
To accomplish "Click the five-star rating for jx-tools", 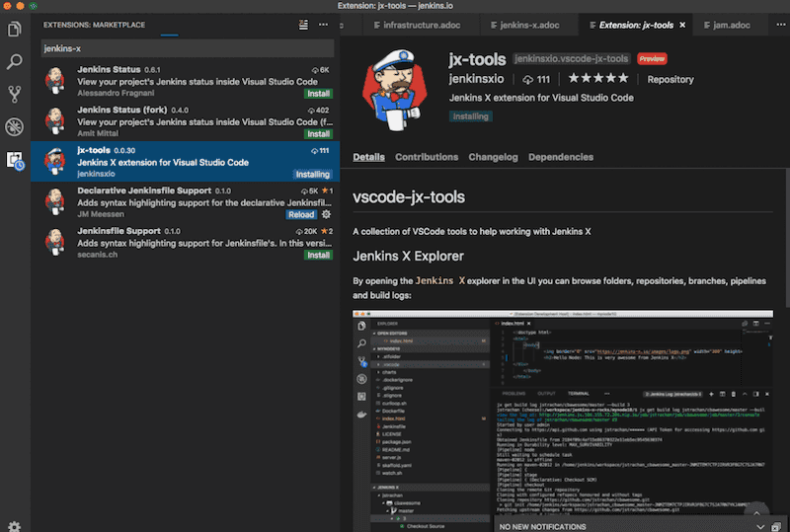I will pos(596,79).
